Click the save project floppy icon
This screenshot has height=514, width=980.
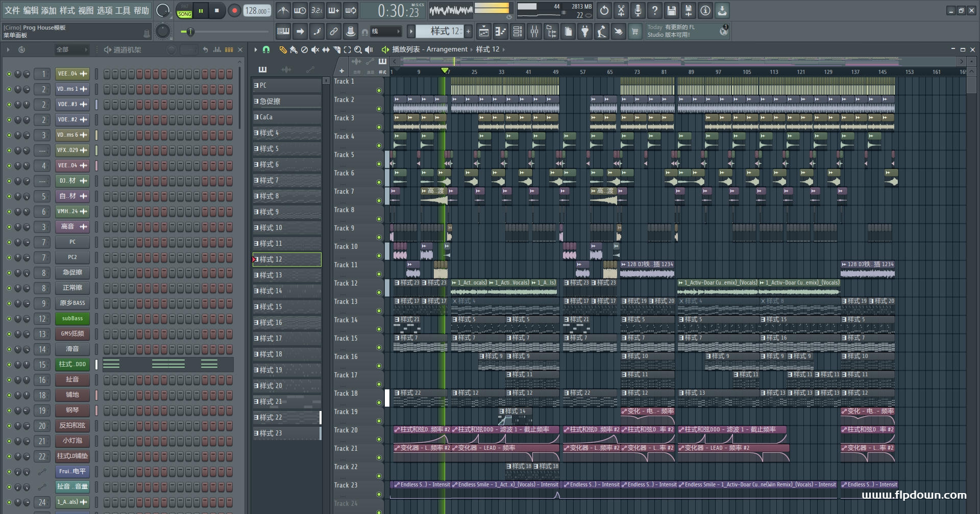(x=671, y=10)
